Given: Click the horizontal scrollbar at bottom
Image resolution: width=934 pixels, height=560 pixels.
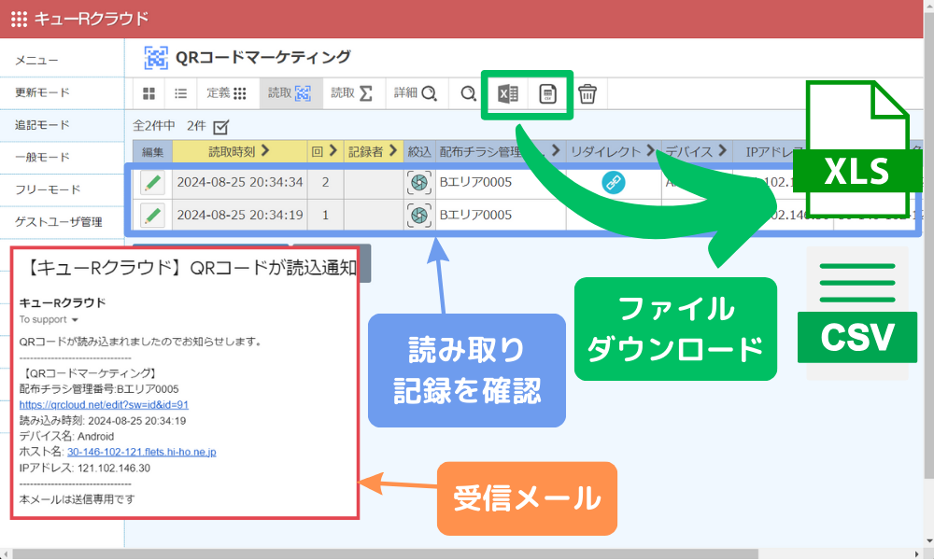Looking at the screenshot, I should (x=385, y=554).
